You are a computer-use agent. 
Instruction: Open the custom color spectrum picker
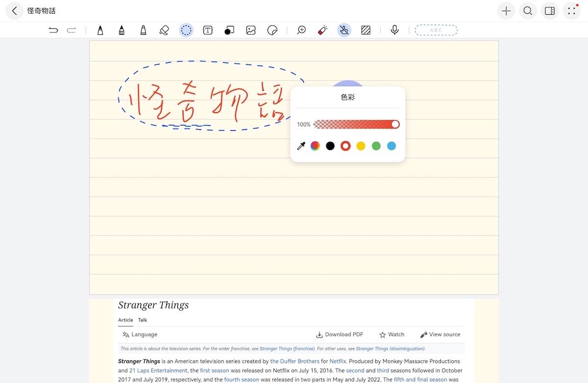(x=315, y=146)
